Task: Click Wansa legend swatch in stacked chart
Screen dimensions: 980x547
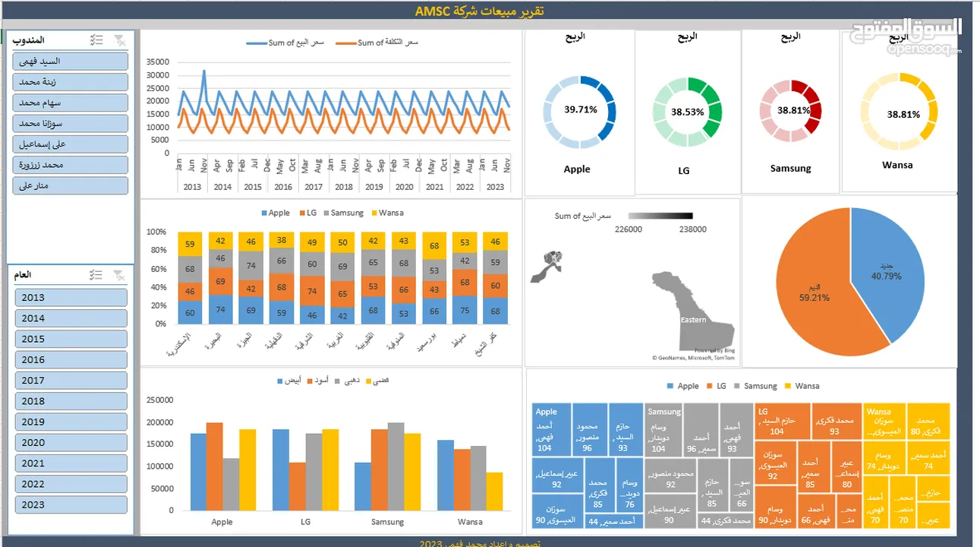Action: coord(373,213)
